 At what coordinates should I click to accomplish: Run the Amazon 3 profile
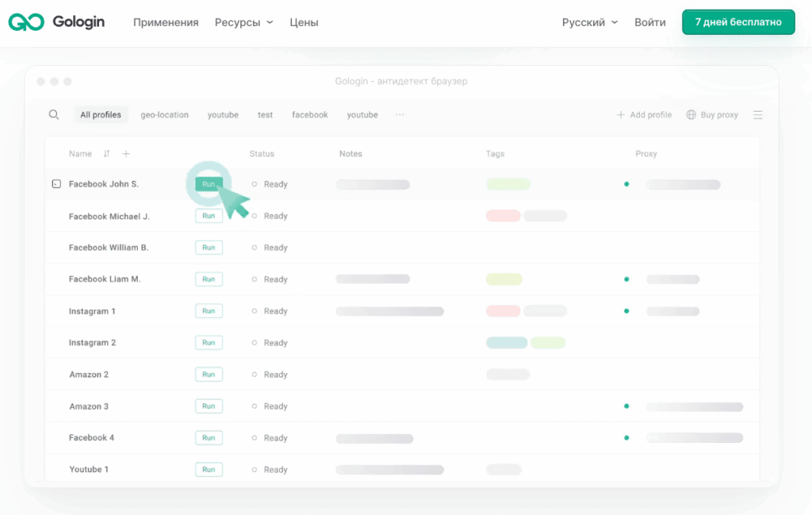[209, 406]
